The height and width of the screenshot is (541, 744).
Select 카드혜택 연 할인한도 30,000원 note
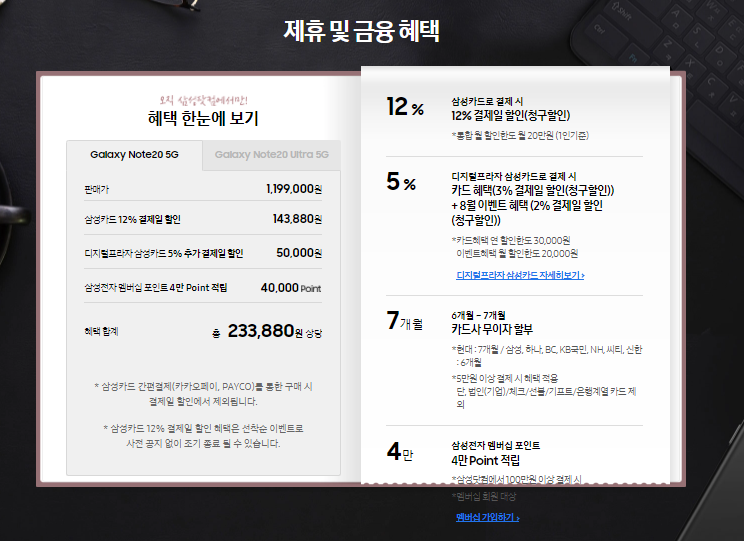pos(511,241)
